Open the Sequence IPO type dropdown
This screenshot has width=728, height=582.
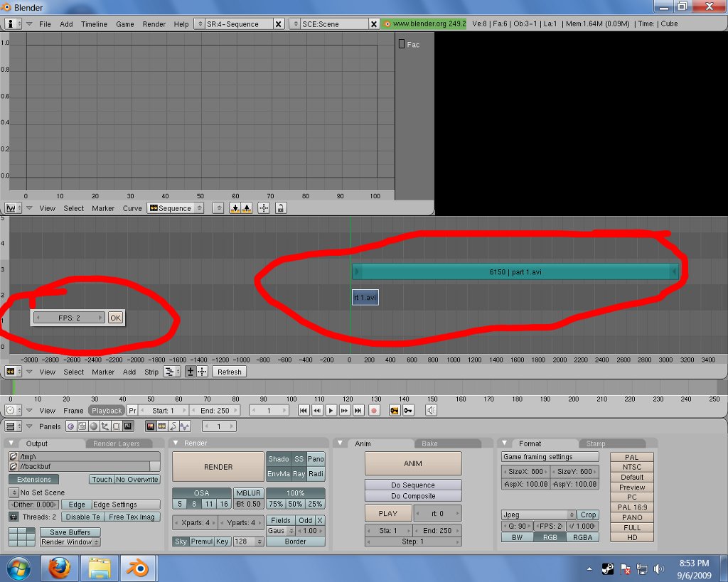(x=176, y=208)
